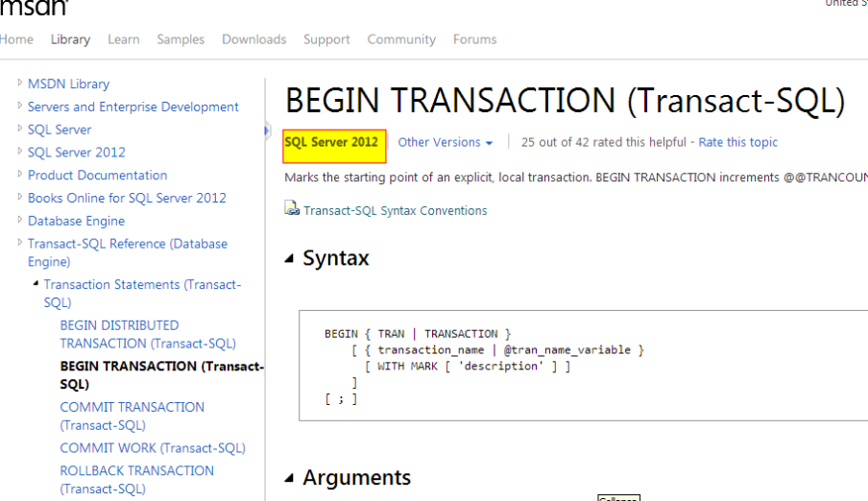
Task: Click the msdn logo
Action: [x=34, y=7]
